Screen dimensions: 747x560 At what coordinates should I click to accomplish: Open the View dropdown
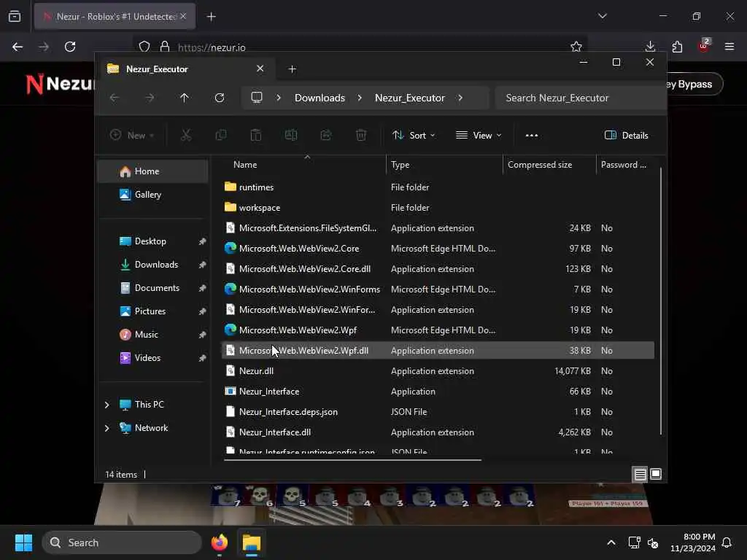(479, 135)
